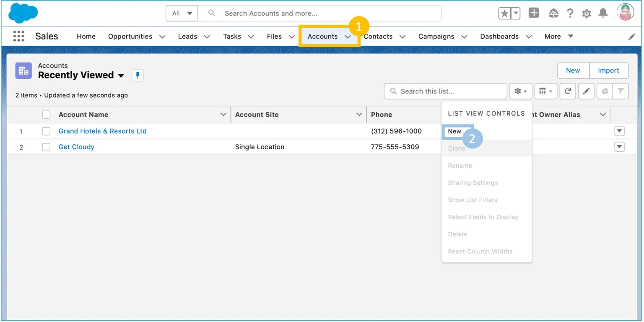The image size is (644, 322).
Task: Open the More navigation menu
Action: (x=558, y=36)
